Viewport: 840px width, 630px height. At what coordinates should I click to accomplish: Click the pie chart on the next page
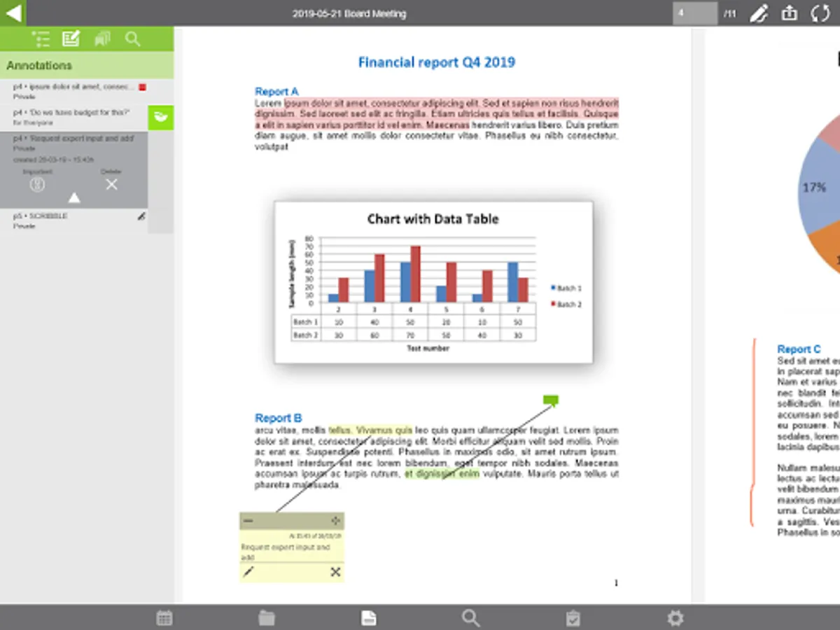[x=819, y=196]
